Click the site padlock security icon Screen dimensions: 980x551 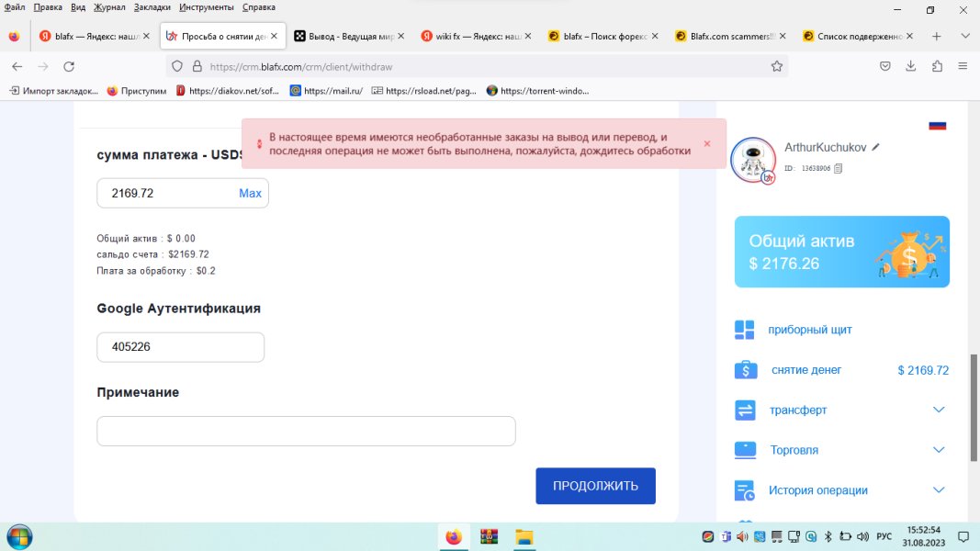click(x=197, y=66)
